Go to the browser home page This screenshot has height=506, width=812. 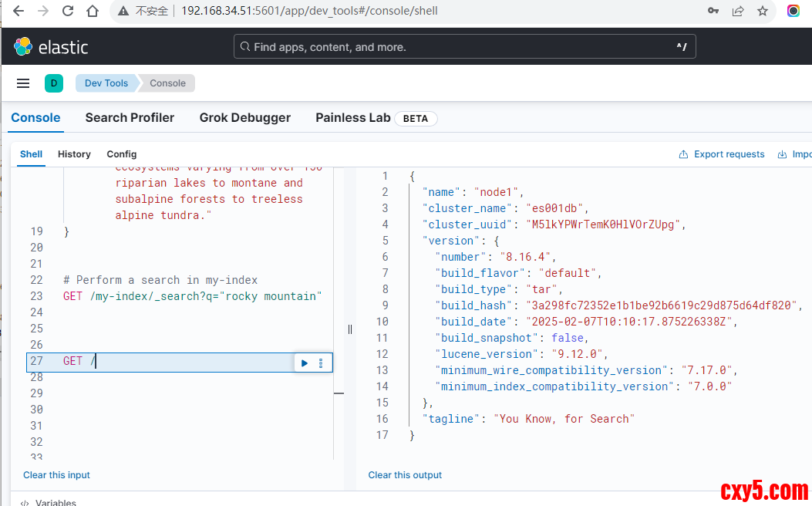click(x=93, y=12)
